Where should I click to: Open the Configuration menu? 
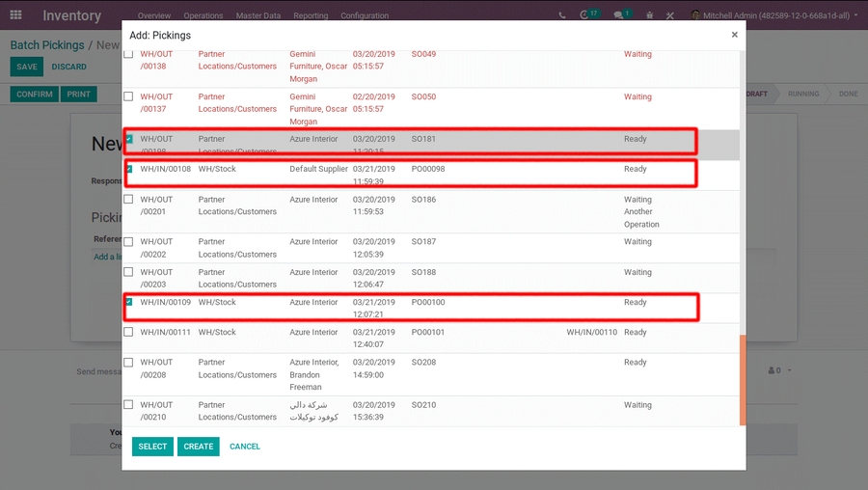[365, 15]
